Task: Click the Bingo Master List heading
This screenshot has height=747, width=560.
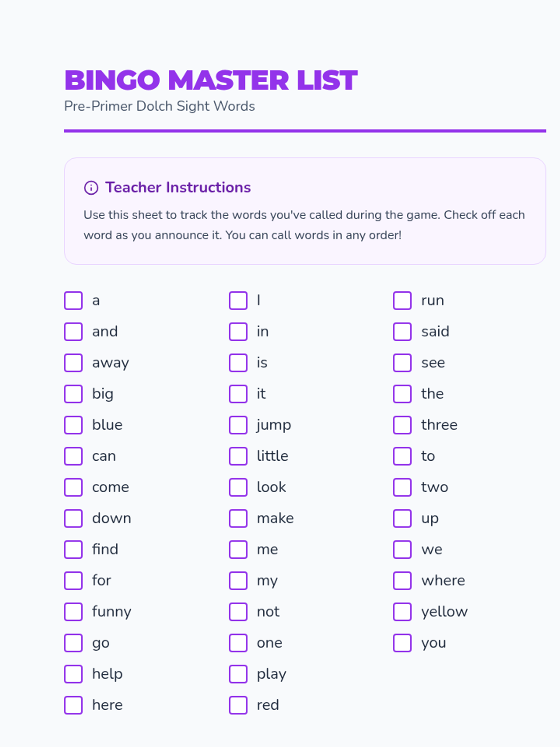Action: [211, 80]
